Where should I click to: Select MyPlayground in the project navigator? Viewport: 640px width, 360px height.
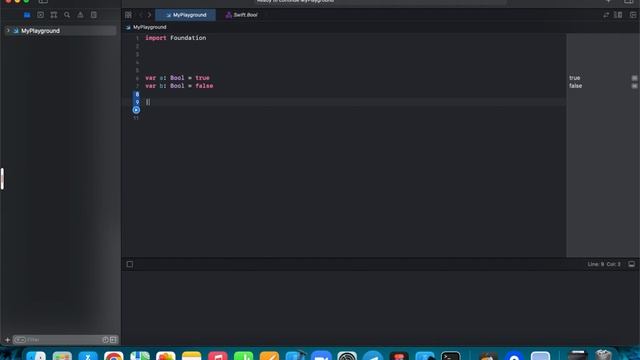(x=60, y=31)
